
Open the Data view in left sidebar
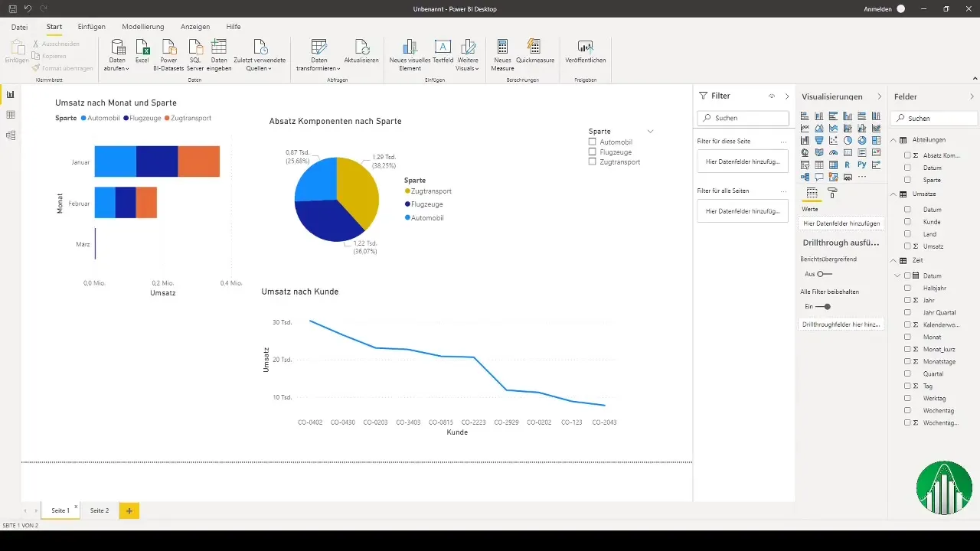(x=10, y=115)
